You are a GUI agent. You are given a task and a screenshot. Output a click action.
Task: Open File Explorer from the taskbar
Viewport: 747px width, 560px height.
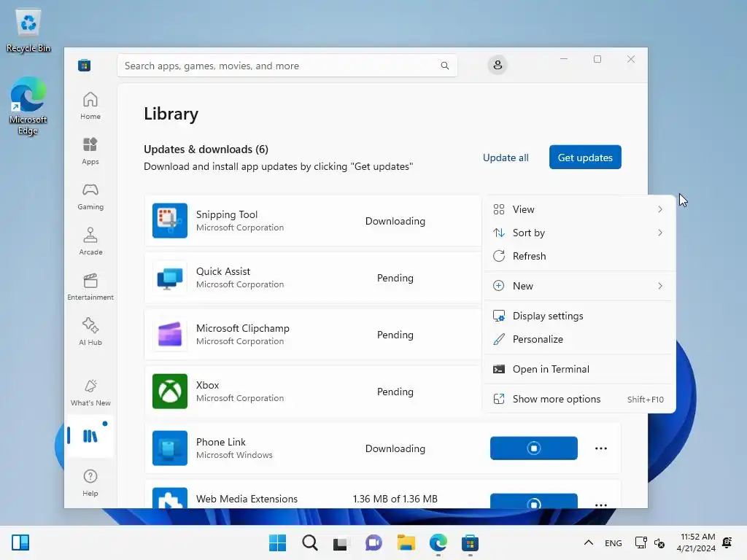point(406,542)
